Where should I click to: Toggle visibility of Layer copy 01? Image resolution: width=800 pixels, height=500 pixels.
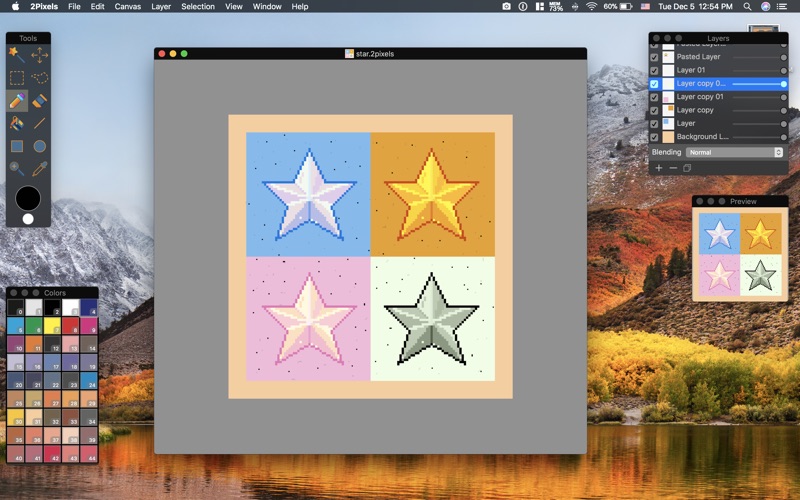(x=654, y=97)
